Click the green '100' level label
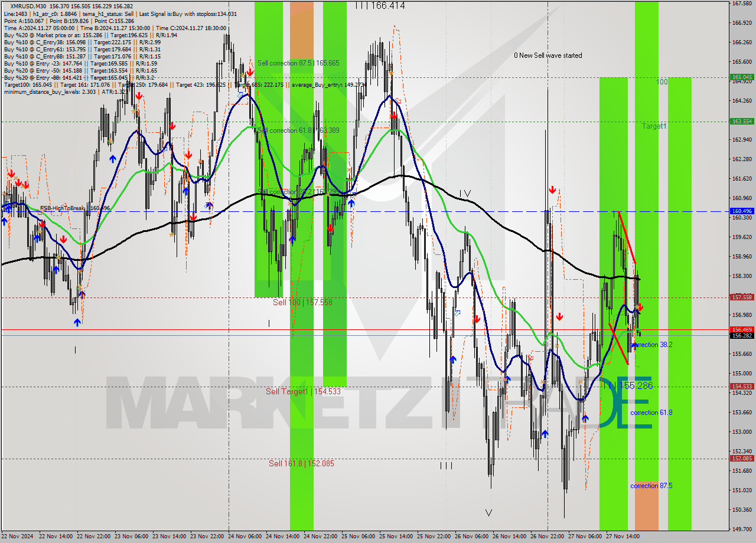This screenshot has width=756, height=543. pos(662,82)
